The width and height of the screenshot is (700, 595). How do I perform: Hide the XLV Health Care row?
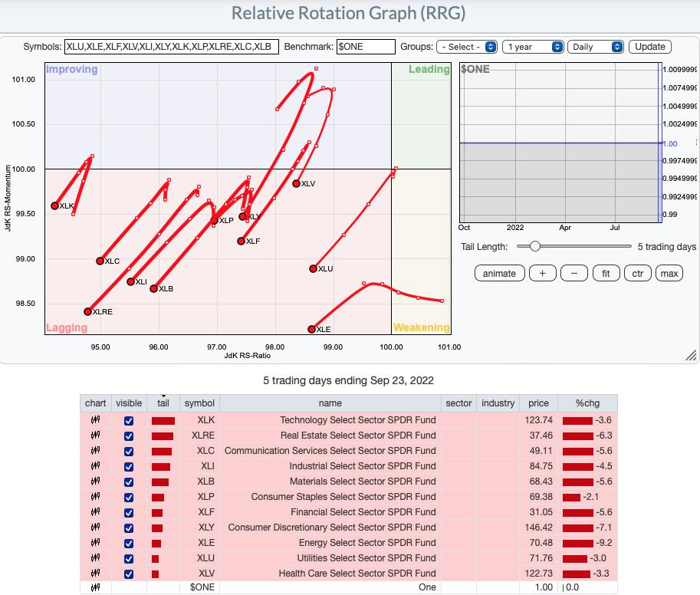(129, 574)
